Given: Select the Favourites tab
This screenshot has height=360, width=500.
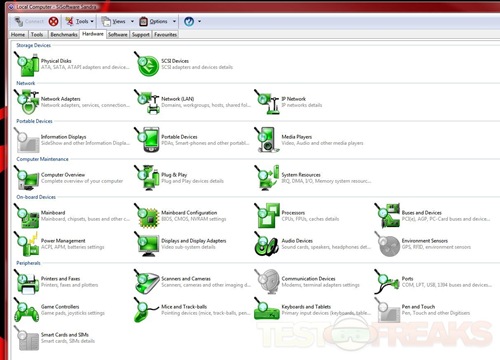Looking at the screenshot, I should coord(165,34).
